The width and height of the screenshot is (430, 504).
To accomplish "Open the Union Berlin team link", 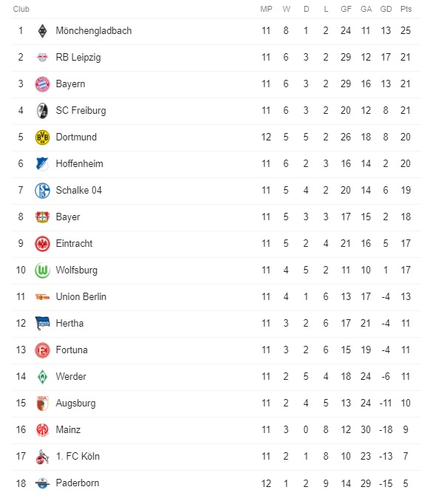I will (81, 296).
